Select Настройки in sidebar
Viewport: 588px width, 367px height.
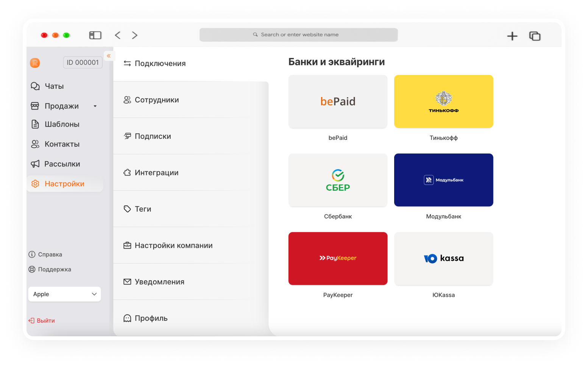65,184
